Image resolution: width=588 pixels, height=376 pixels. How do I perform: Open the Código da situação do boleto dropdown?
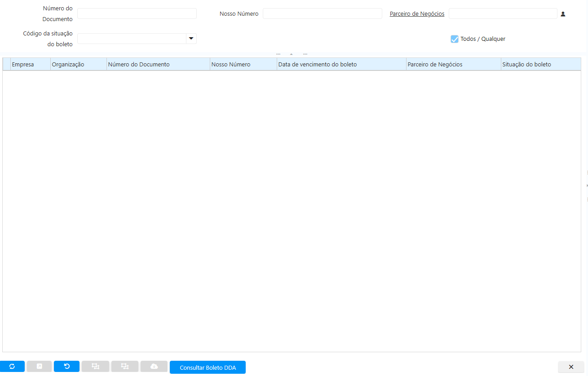tap(191, 39)
